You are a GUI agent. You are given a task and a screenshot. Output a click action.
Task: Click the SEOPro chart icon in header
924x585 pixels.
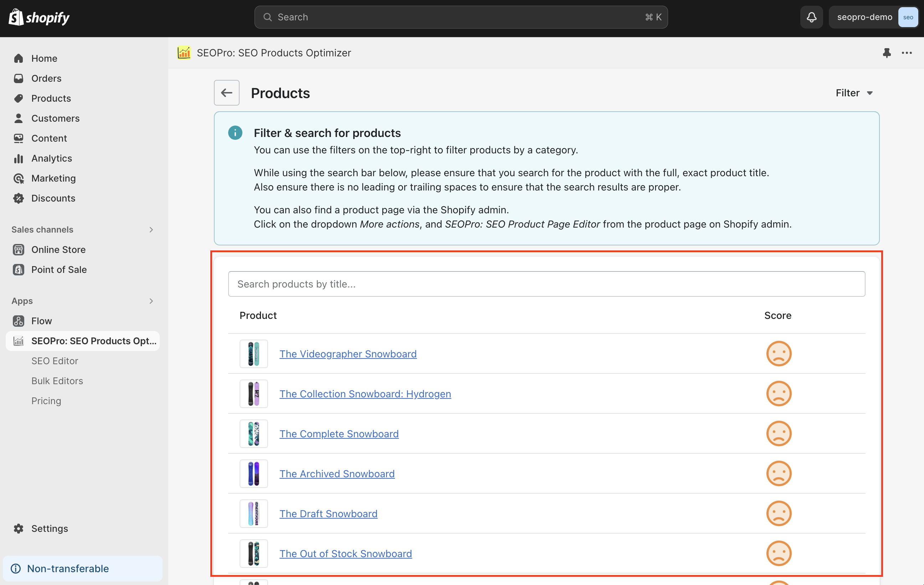tap(184, 53)
